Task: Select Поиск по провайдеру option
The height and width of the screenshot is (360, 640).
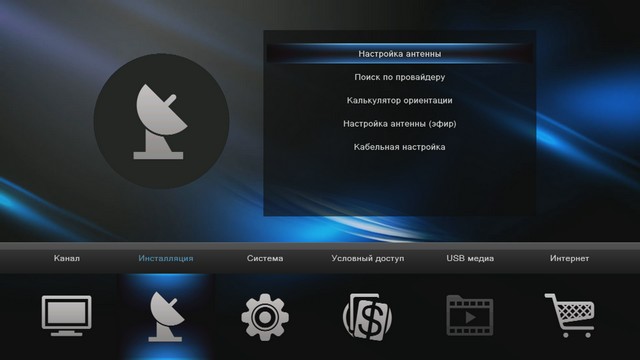Action: tap(400, 77)
